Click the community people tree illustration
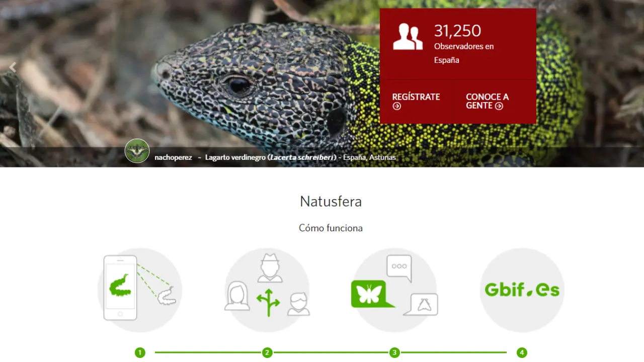Image resolution: width=644 pixels, height=362 pixels. coord(267,290)
